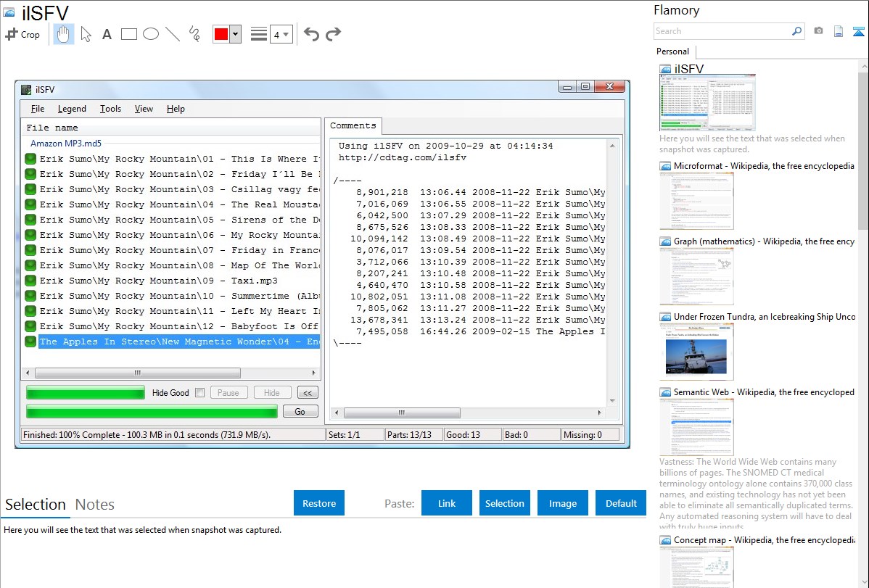Click the Default paste button
This screenshot has height=588, width=869.
(621, 503)
